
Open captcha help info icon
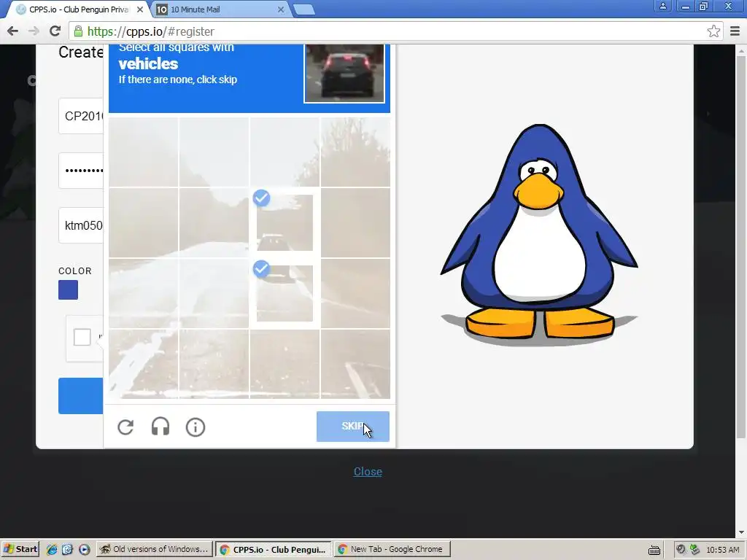196,427
